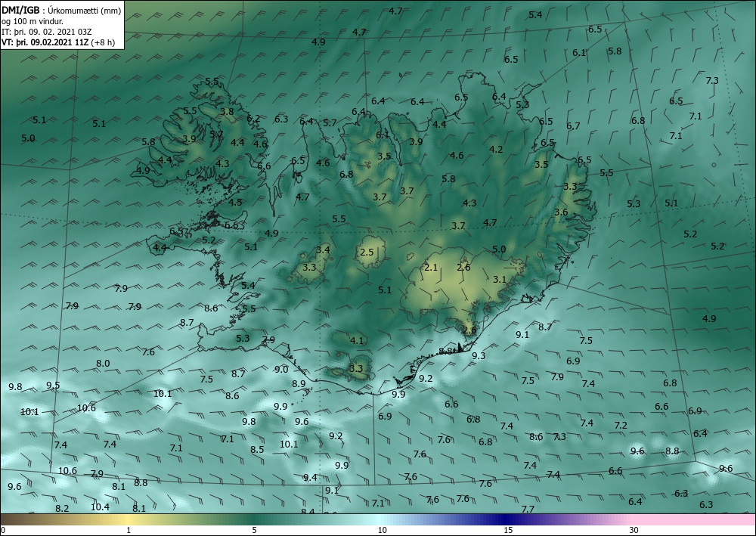This screenshot has height=536, width=756.
Task: Select the 'IT: þri. 09. 02. 2021 03Z' line
Action: click(46, 32)
